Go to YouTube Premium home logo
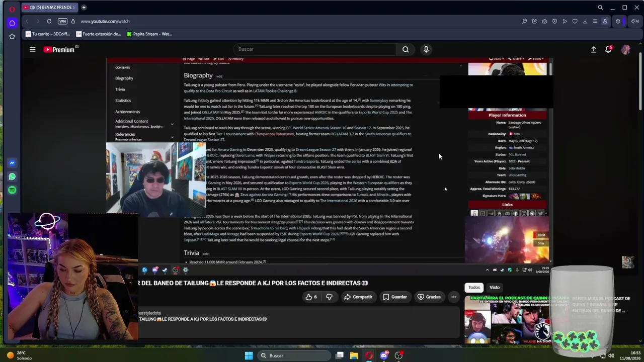644x362 pixels. click(59, 49)
